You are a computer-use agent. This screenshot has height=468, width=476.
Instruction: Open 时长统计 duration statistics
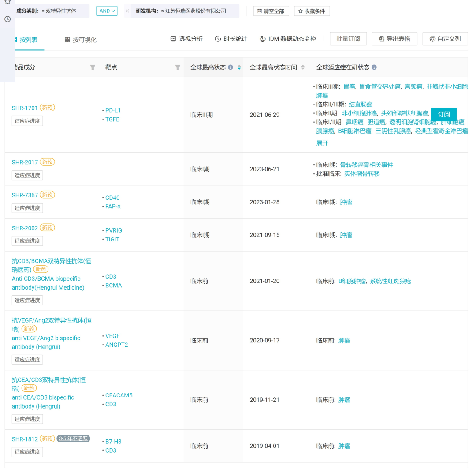point(231,39)
